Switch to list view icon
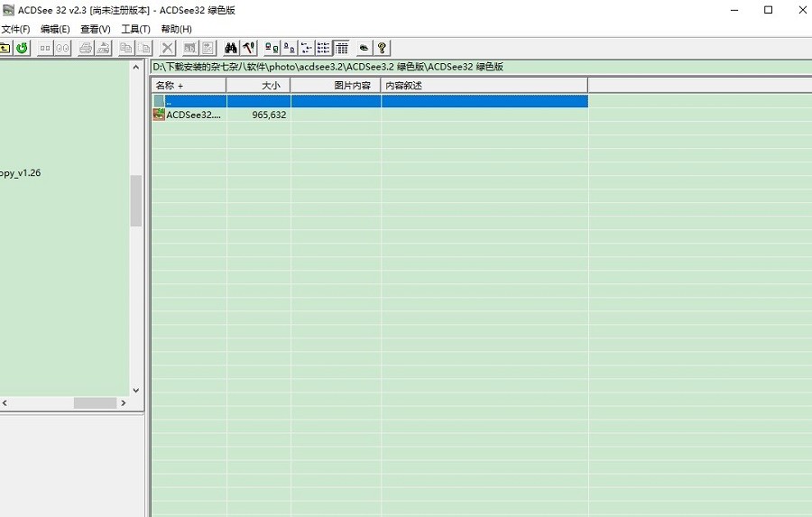The width and height of the screenshot is (812, 517). click(306, 48)
